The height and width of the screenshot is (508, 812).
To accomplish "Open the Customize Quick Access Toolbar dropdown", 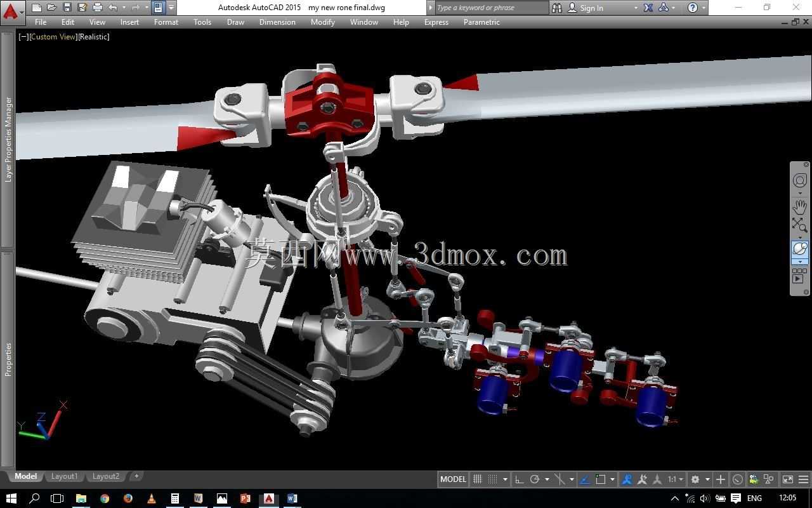I will click(171, 8).
